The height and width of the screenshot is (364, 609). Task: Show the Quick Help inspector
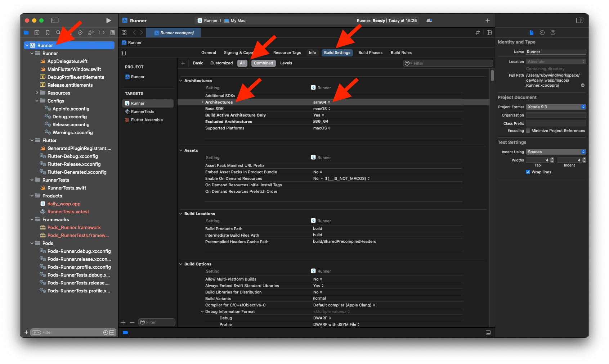(x=553, y=32)
